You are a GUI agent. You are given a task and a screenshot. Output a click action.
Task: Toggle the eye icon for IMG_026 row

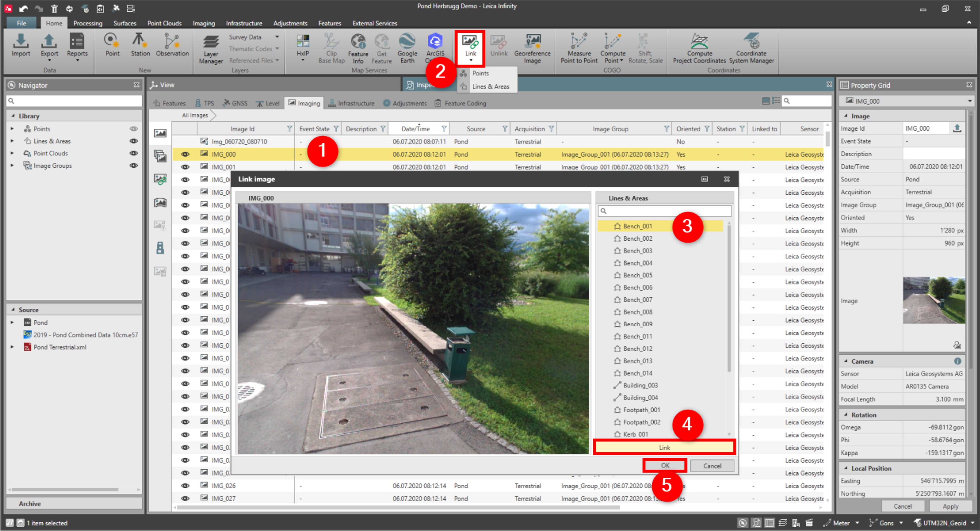tap(185, 486)
